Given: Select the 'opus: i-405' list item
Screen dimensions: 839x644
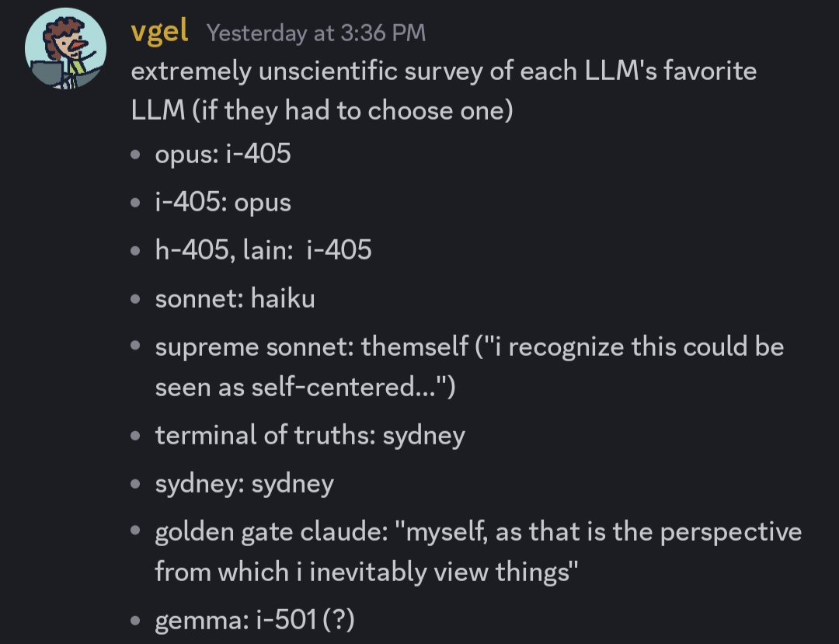Looking at the screenshot, I should point(223,154).
